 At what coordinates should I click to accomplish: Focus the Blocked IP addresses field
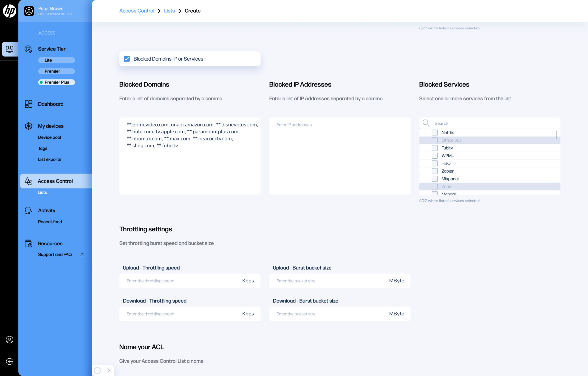pyautogui.click(x=339, y=156)
